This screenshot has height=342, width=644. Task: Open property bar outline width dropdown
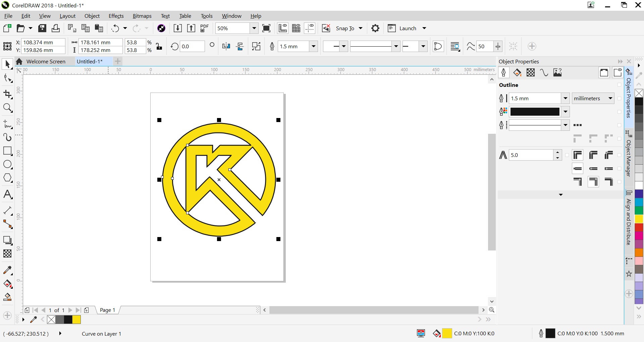pyautogui.click(x=314, y=46)
